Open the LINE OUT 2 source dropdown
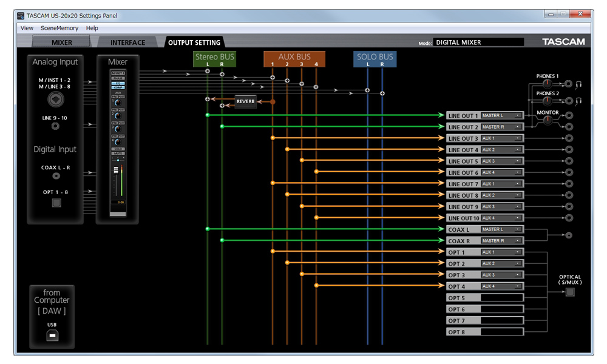The height and width of the screenshot is (364, 607). pyautogui.click(x=502, y=127)
